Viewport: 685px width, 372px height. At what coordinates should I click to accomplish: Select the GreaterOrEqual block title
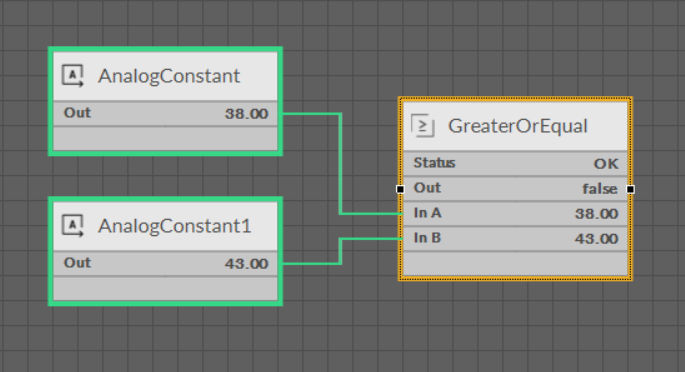click(518, 126)
